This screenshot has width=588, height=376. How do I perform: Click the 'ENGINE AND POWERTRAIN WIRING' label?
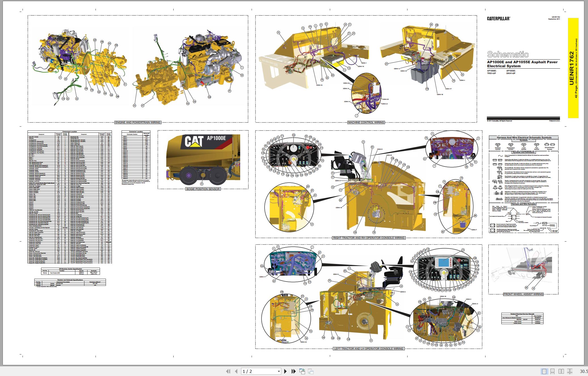tap(138, 122)
